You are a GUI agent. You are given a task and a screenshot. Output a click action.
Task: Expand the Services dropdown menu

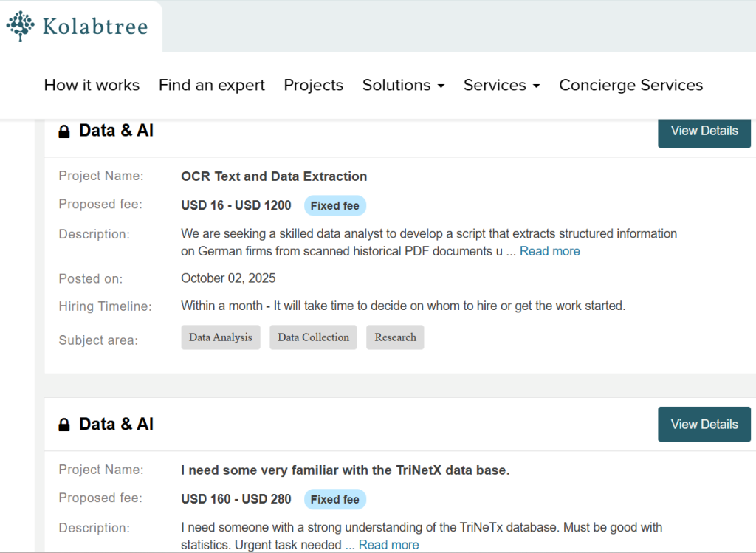coord(501,86)
